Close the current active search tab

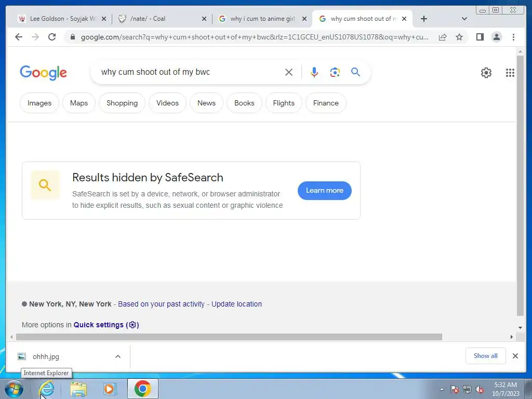tap(404, 19)
